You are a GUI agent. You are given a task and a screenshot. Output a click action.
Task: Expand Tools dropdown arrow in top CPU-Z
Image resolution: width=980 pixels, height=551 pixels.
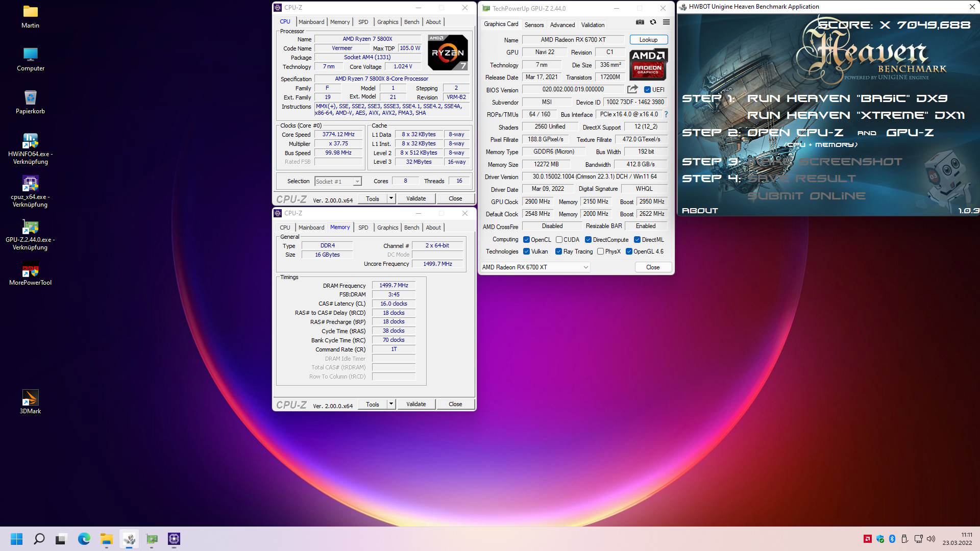click(391, 198)
